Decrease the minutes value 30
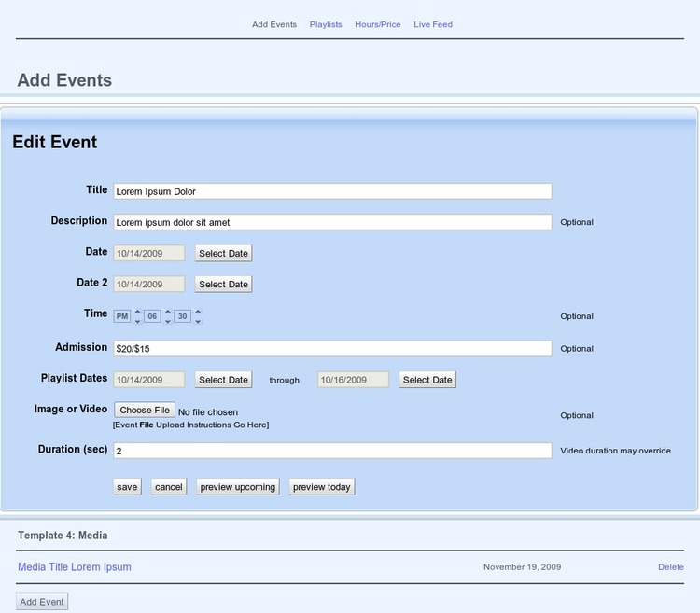This screenshot has width=700, height=613. (198, 321)
